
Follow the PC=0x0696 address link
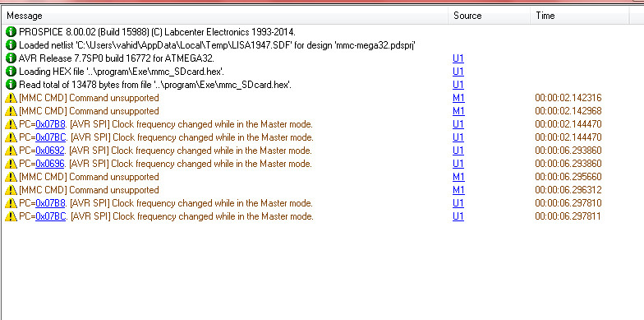[49, 164]
